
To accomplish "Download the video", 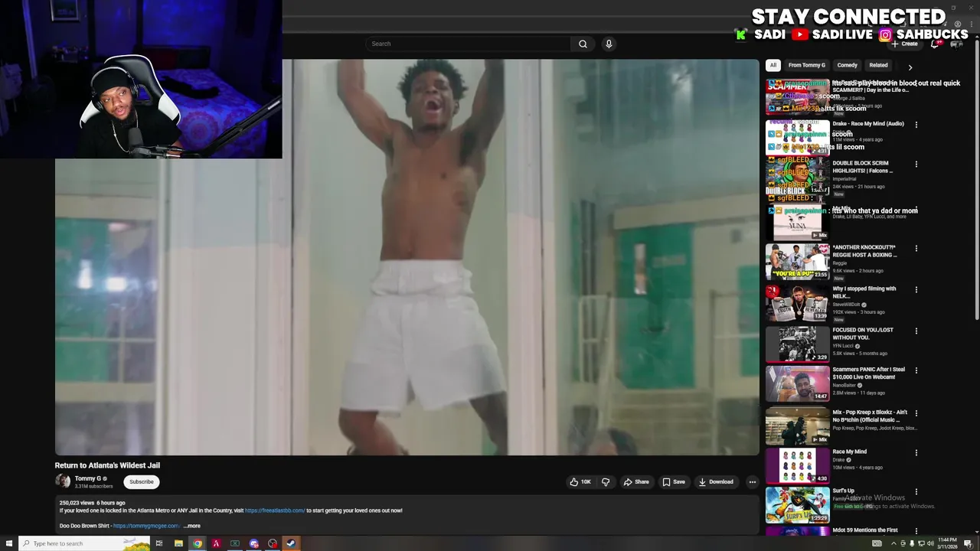I will (x=716, y=482).
